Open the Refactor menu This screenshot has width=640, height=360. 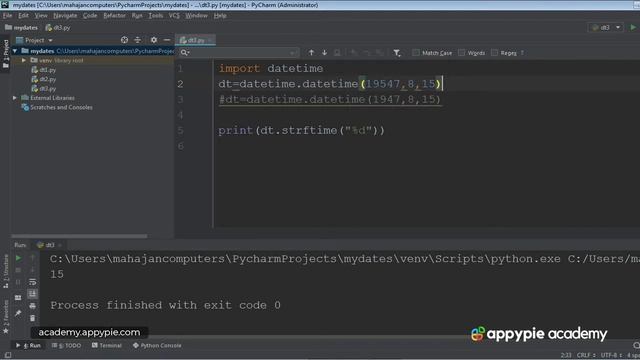[x=114, y=16]
